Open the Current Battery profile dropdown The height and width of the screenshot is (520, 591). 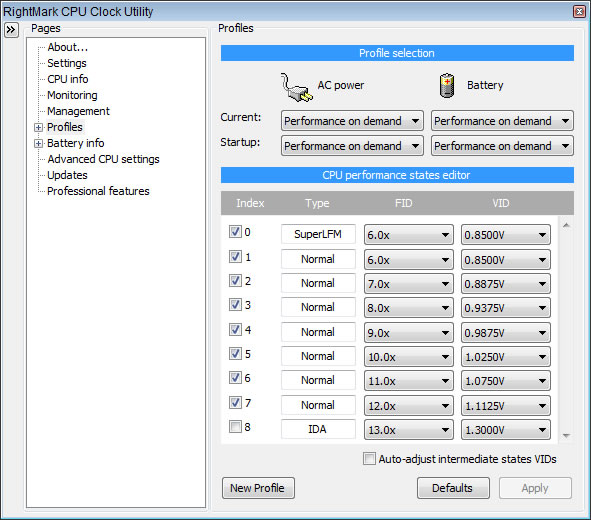click(x=502, y=121)
